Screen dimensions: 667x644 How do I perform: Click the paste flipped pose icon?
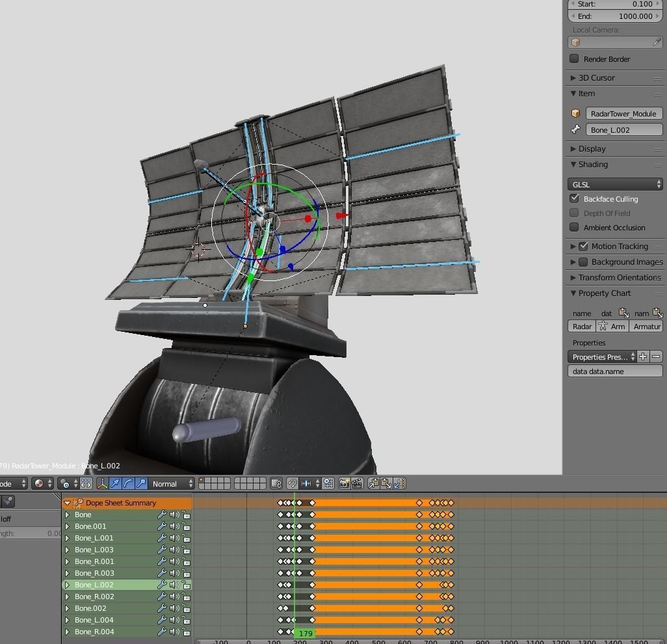point(399,483)
